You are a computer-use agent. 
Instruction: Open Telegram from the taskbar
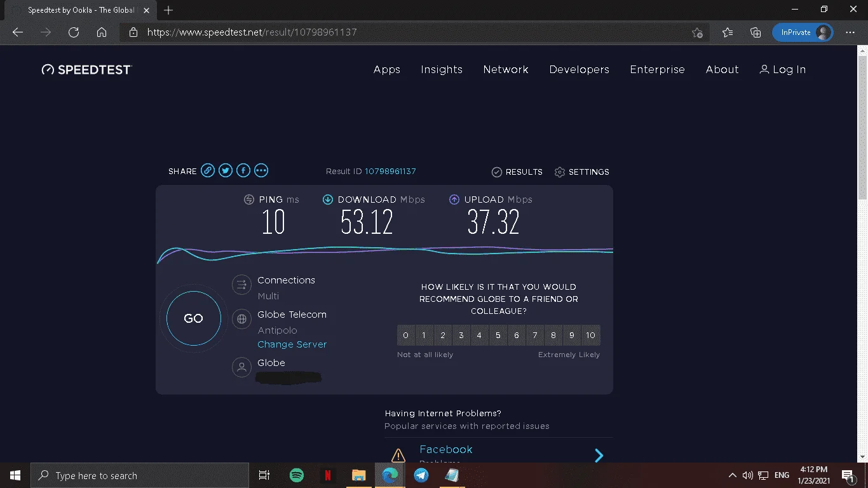click(x=421, y=475)
